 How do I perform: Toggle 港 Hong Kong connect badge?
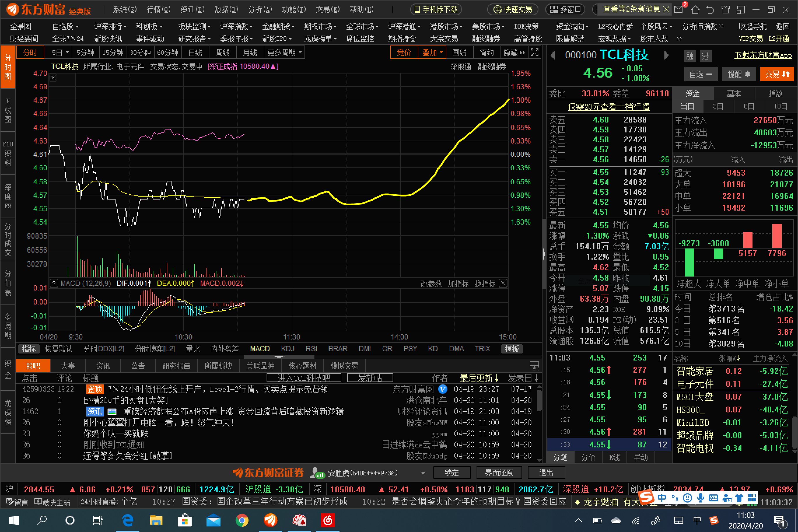(705, 56)
